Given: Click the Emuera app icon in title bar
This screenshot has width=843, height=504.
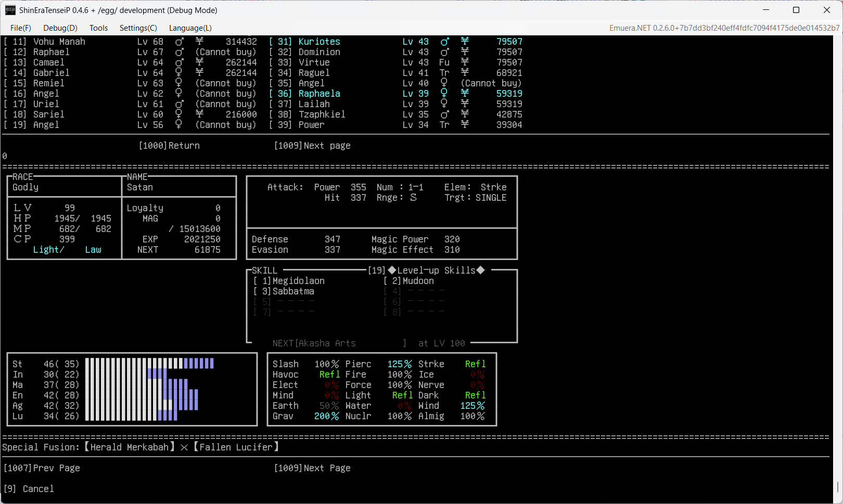Looking at the screenshot, I should pos(10,10).
